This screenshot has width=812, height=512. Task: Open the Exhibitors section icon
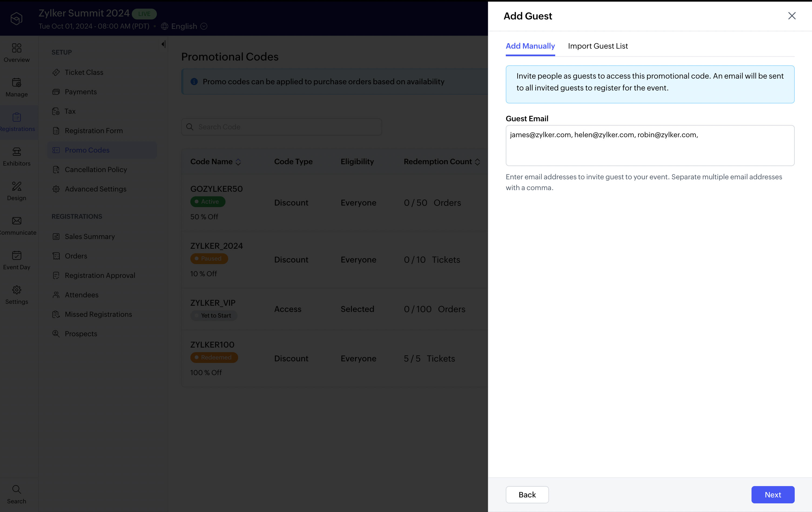click(16, 152)
